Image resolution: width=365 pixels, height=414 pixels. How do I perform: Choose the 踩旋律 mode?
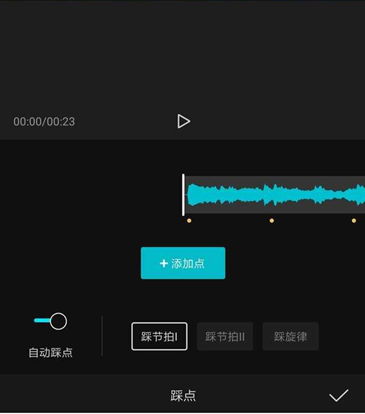tap(290, 336)
